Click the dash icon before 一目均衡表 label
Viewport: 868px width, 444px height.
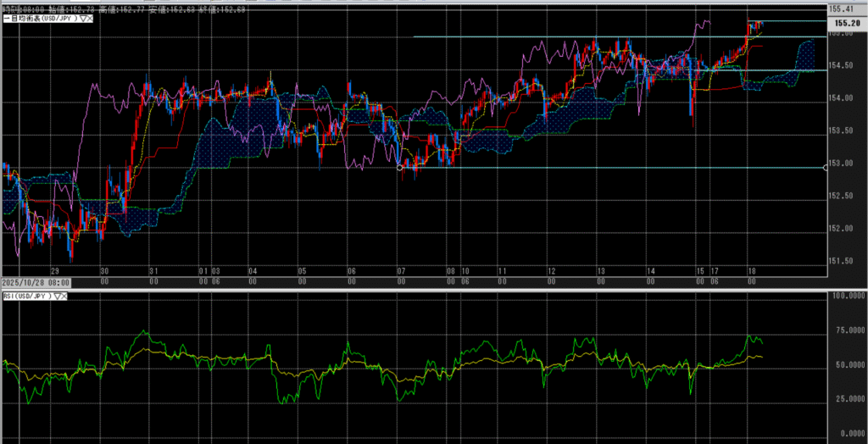point(4,18)
